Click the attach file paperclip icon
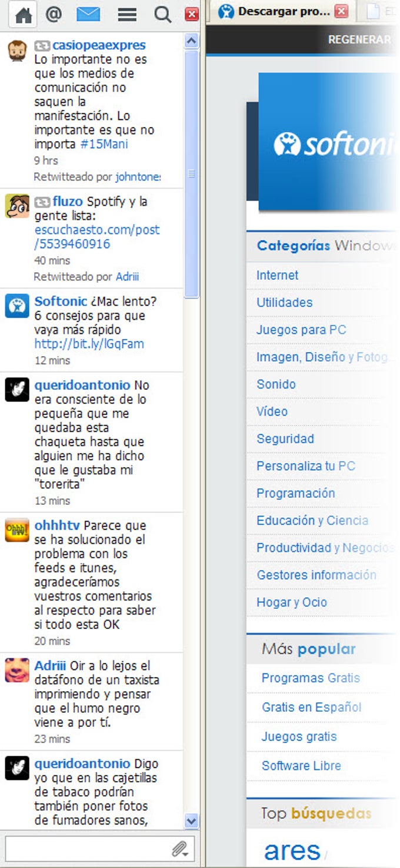 tap(179, 849)
